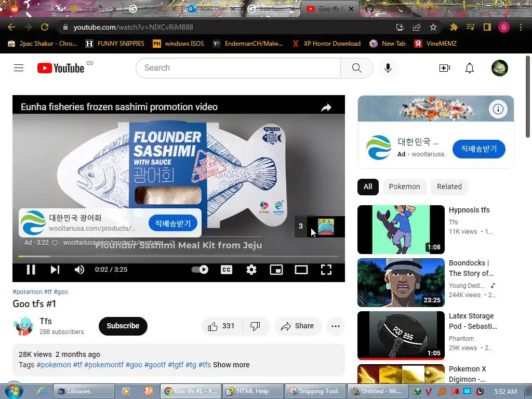Select the Related filter chip
The image size is (532, 399).
[x=449, y=187]
